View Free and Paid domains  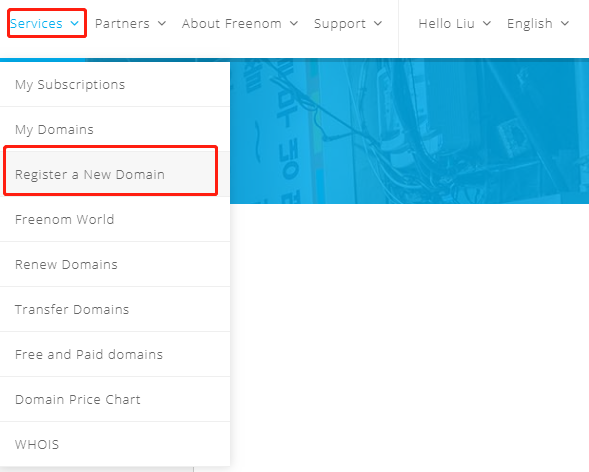(x=115, y=354)
